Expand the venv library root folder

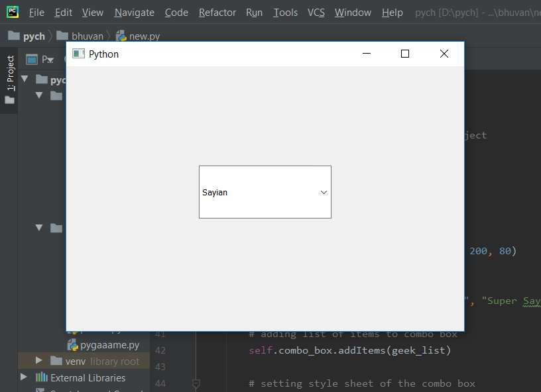(x=39, y=361)
